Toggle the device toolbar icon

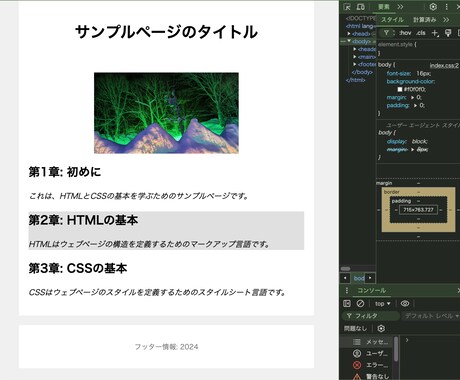(x=360, y=7)
